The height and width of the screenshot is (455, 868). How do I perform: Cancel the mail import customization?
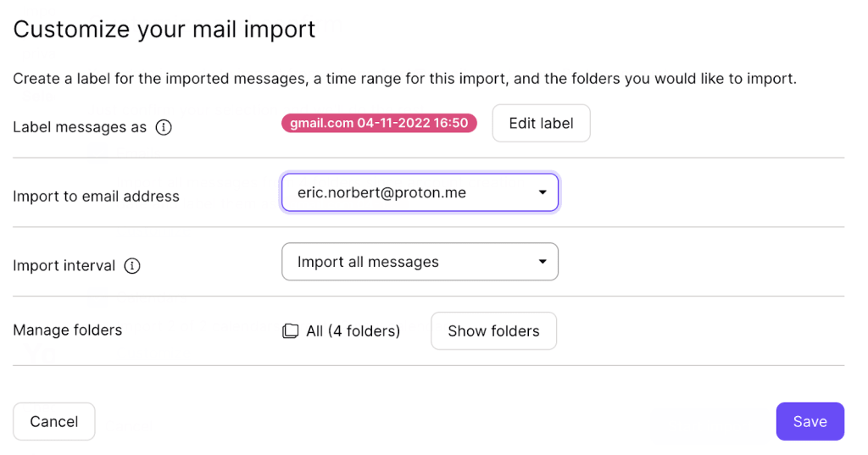click(54, 422)
